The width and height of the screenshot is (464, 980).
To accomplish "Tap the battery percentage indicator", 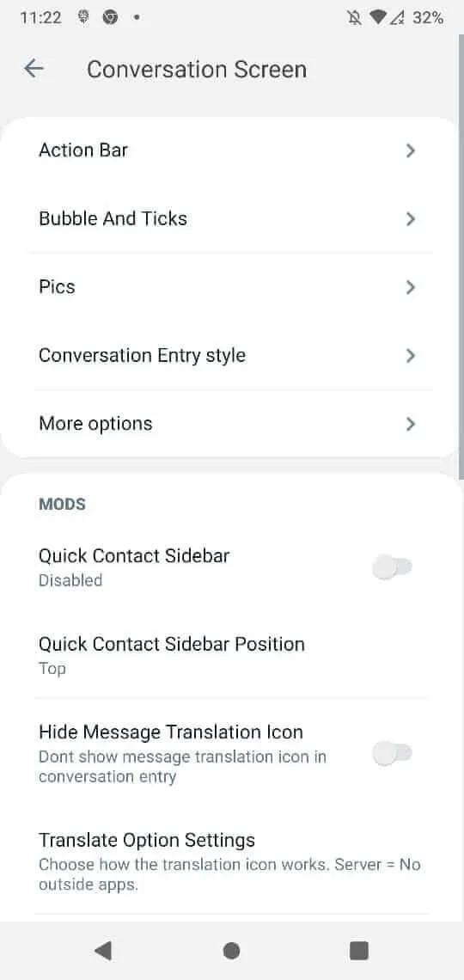I will click(x=429, y=17).
